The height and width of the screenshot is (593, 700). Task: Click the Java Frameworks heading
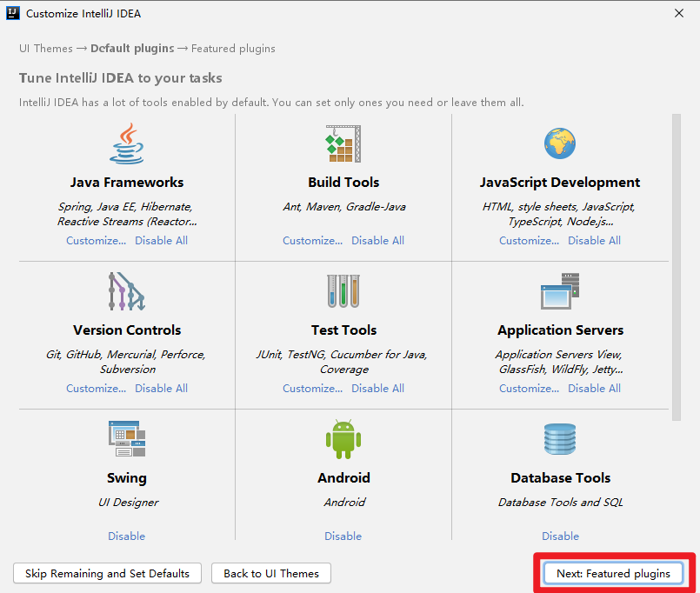[x=127, y=183]
